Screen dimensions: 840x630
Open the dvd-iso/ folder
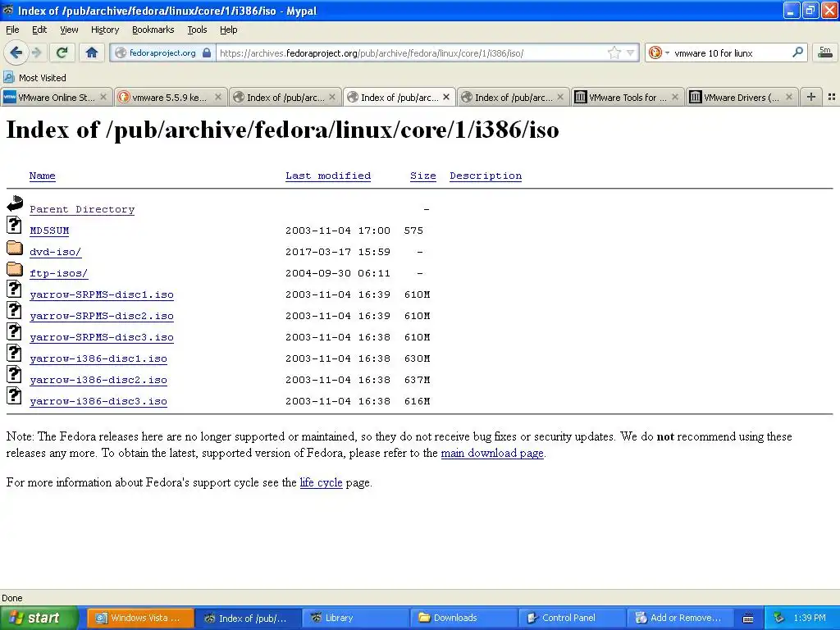(55, 252)
